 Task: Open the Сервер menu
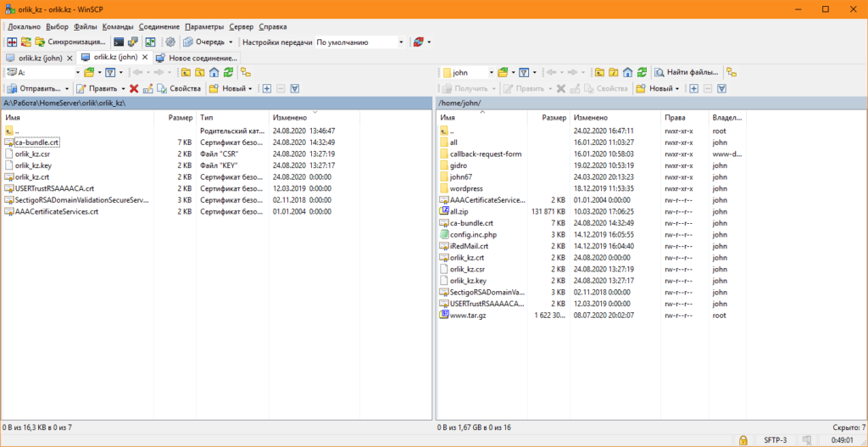241,26
